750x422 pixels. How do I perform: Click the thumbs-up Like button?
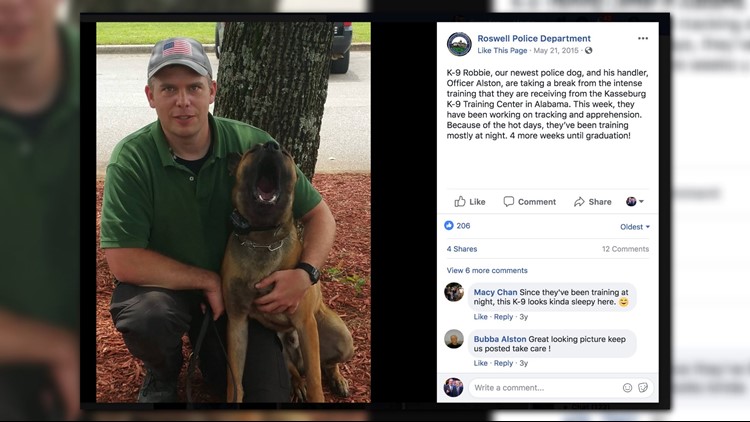pos(470,201)
